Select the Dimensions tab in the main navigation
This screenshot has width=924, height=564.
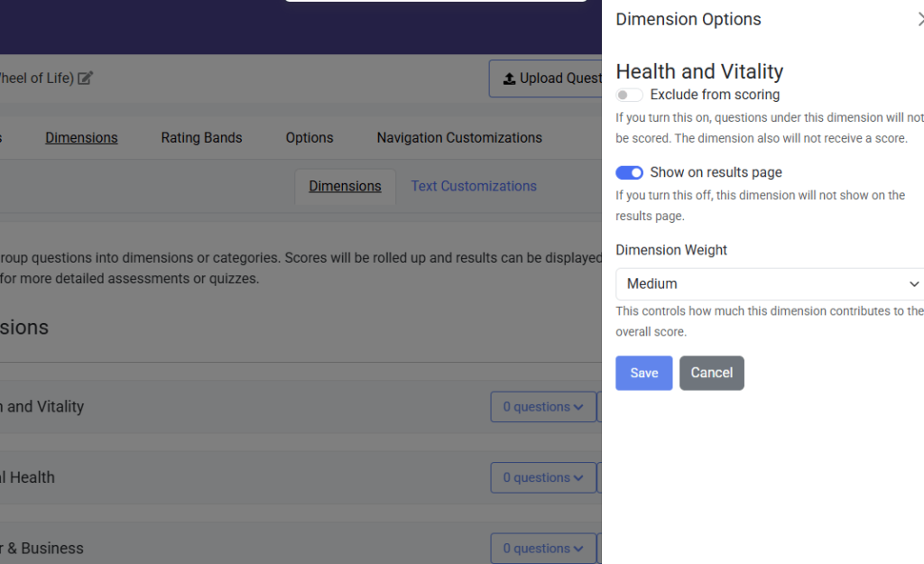81,138
